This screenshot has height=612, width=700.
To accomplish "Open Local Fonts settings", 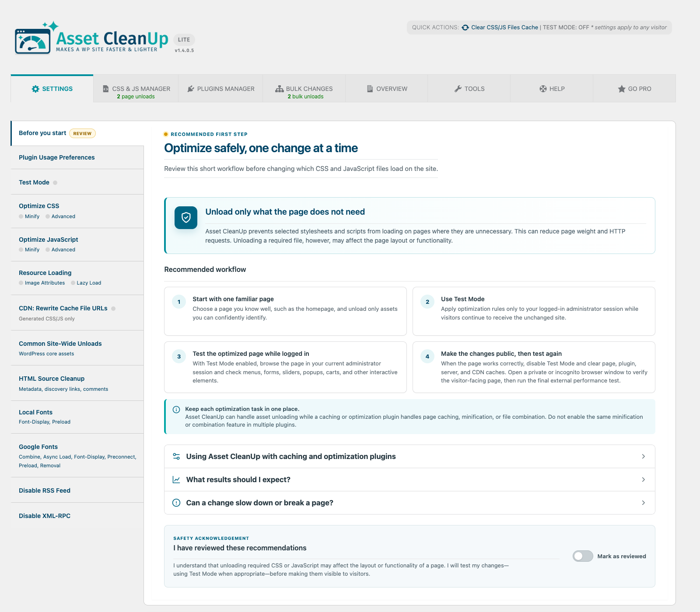I will (x=77, y=417).
